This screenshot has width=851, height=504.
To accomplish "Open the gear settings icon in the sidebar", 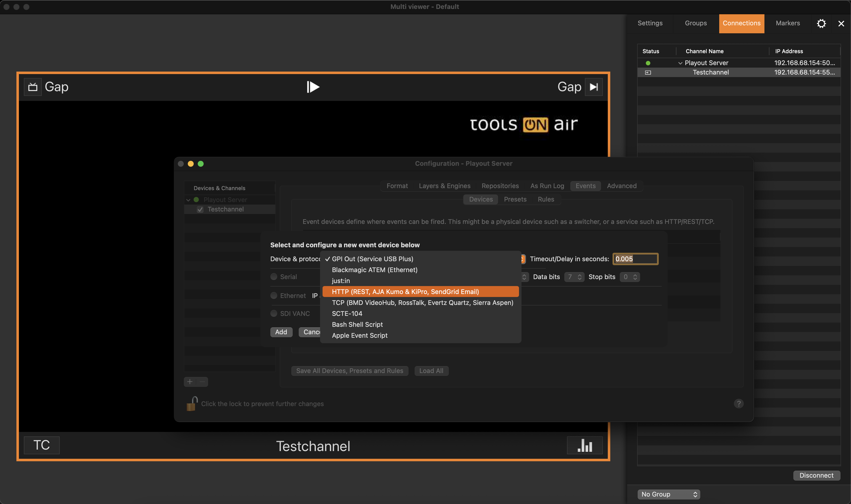I will tap(821, 23).
